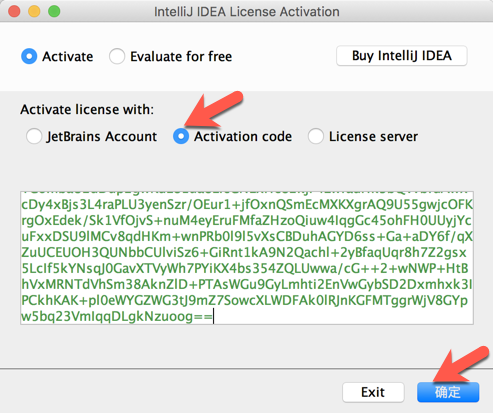Viewport: 493px width, 413px height.
Task: Click the code line beginning 5LcIf5kYNsqJ0
Action: pos(245,268)
